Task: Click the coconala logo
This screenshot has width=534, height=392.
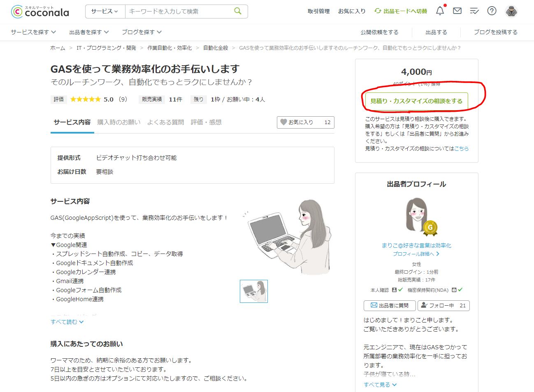Action: tap(40, 12)
